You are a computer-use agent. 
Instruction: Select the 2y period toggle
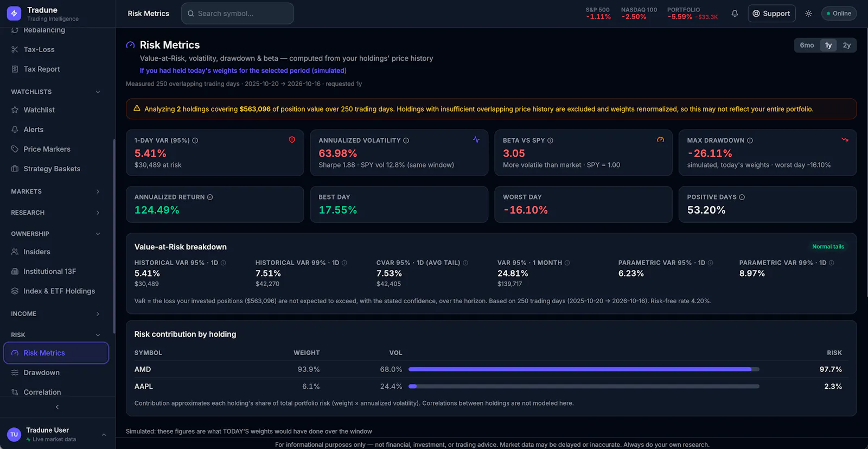(x=847, y=46)
